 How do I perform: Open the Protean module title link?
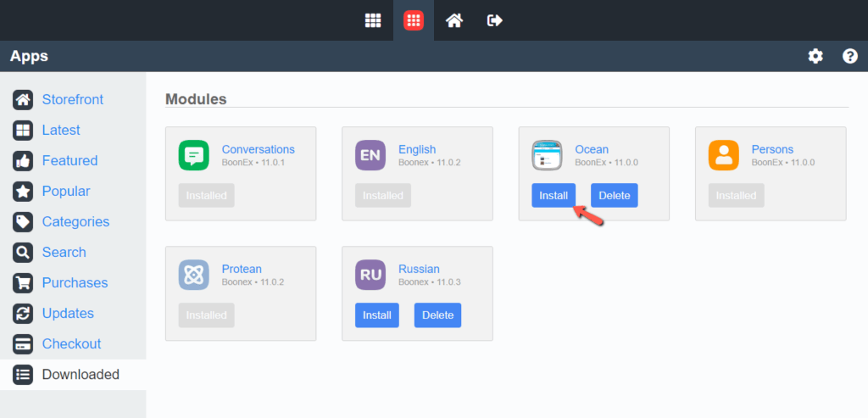242,269
